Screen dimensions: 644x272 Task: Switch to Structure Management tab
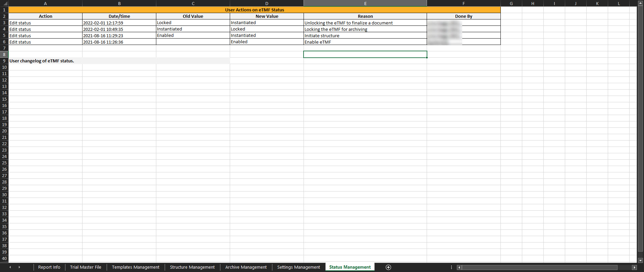[192, 267]
